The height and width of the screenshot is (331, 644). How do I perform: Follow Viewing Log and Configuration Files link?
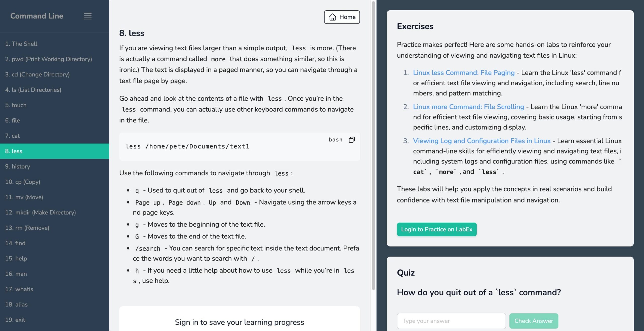(x=482, y=141)
